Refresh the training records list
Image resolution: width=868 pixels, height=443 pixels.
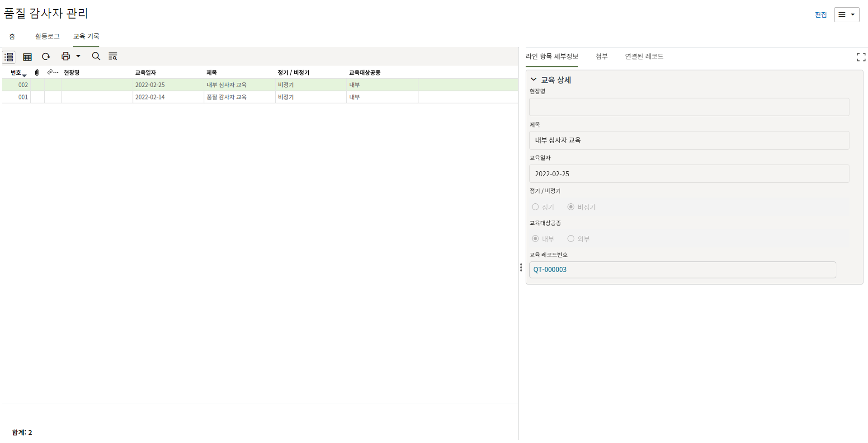click(x=46, y=57)
